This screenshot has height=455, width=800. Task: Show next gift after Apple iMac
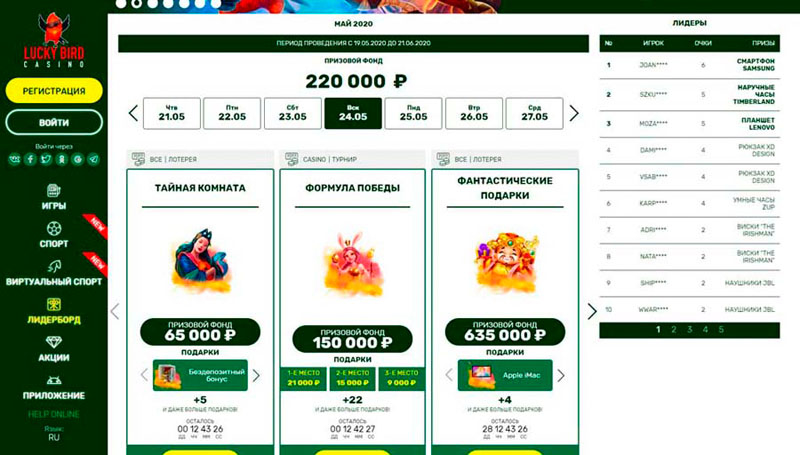[x=561, y=375]
